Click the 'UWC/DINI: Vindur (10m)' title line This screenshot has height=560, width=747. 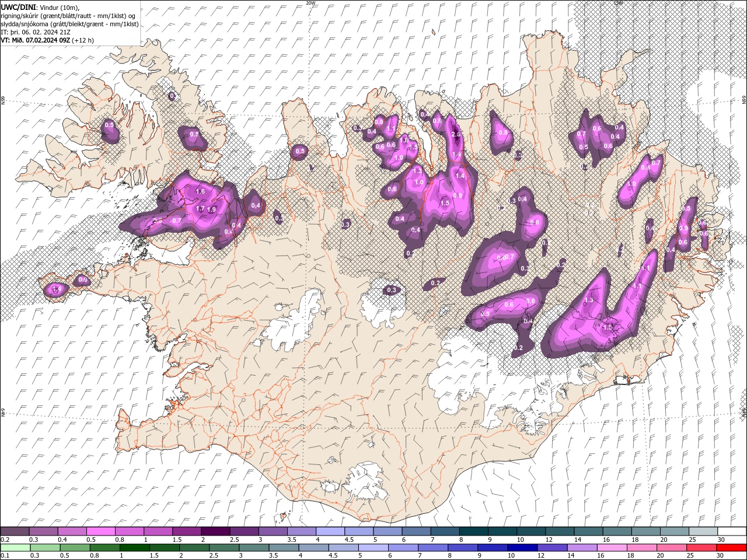(x=40, y=7)
